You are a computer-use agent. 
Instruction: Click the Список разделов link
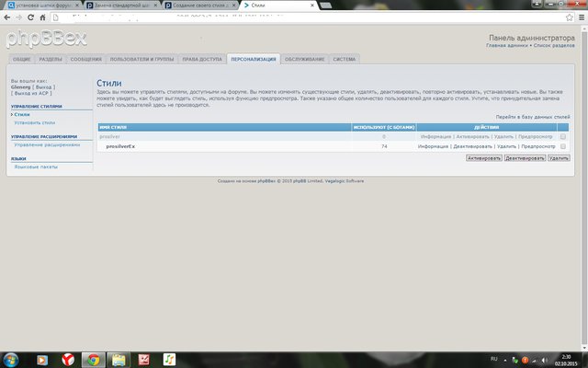pos(554,45)
